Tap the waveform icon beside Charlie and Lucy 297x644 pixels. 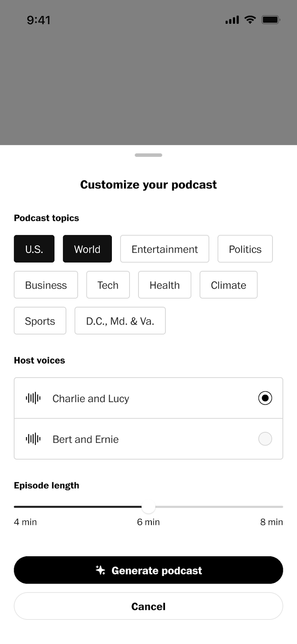(x=33, y=398)
